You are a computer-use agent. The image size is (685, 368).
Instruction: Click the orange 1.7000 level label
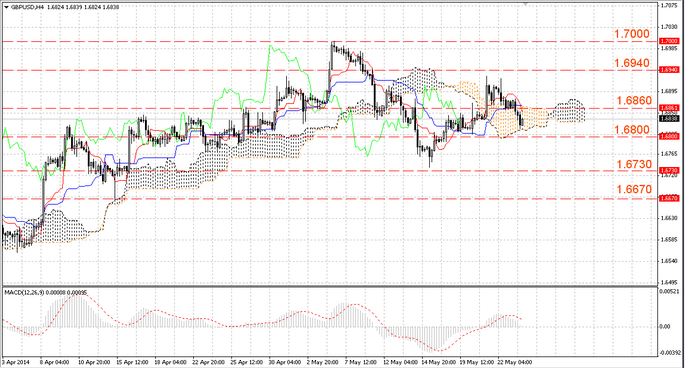pyautogui.click(x=632, y=34)
